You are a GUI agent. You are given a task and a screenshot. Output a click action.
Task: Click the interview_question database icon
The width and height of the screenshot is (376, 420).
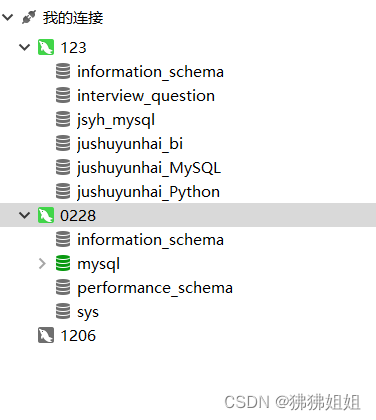(x=63, y=95)
